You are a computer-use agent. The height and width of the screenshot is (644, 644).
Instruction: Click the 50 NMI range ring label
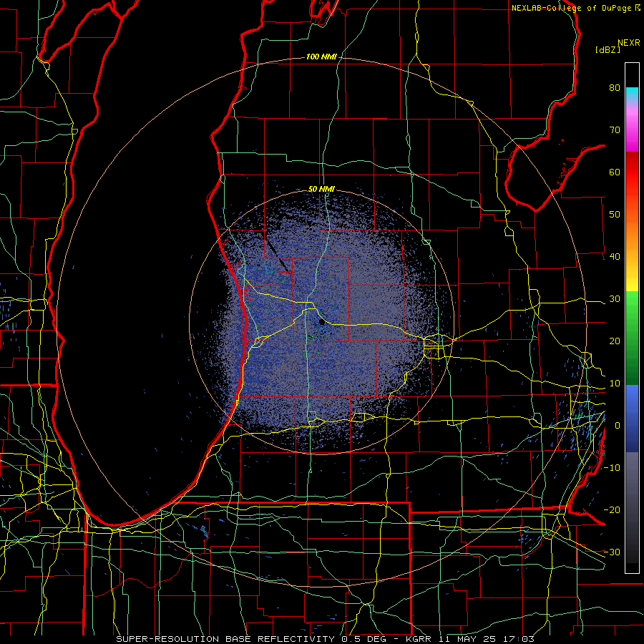pos(321,189)
